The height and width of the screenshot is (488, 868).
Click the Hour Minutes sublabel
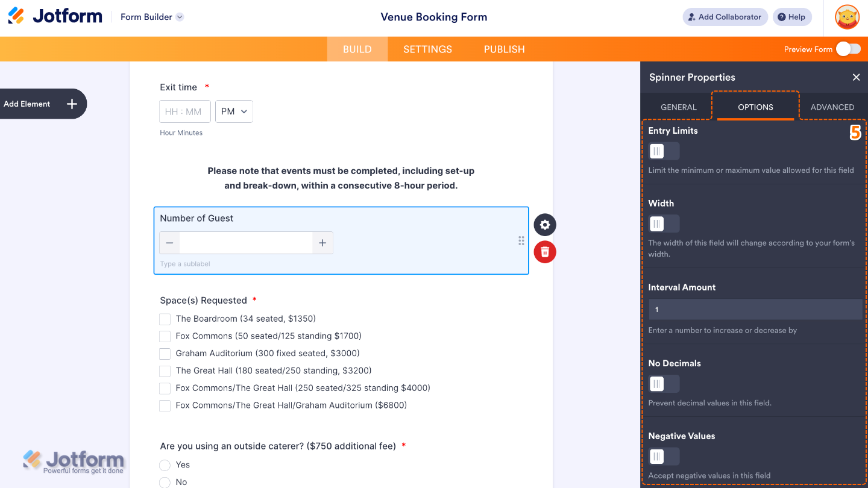(181, 133)
